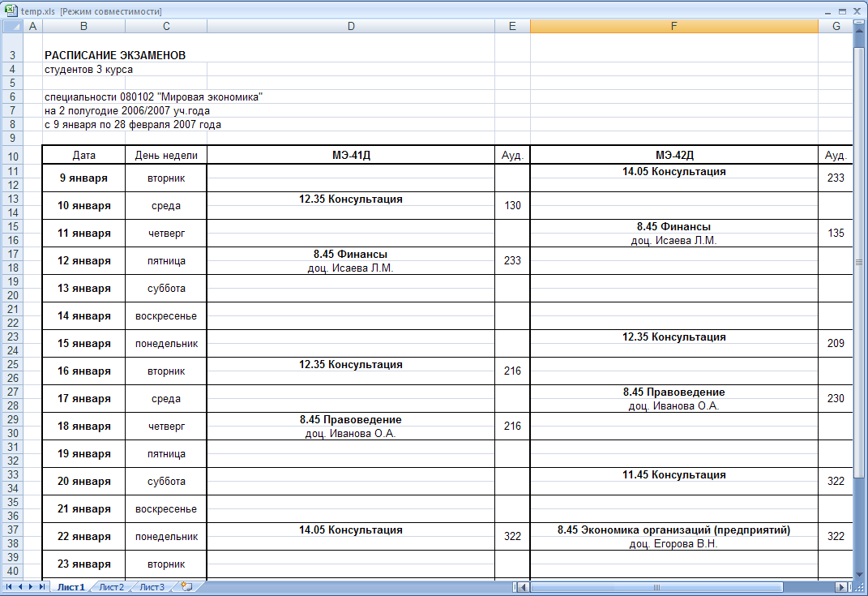Select 'доц. Иванова О.А.' in МЭ-41Д column
868x596 pixels.
coord(351,433)
